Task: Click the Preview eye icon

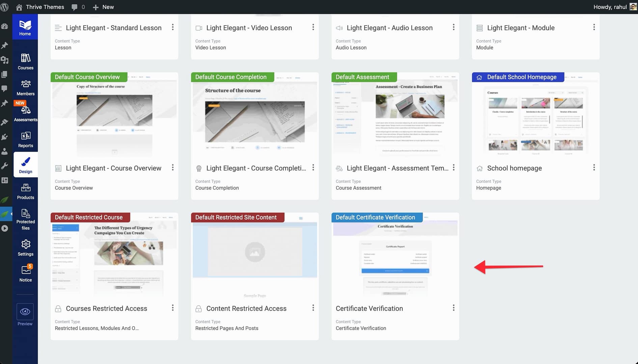Action: (25, 312)
